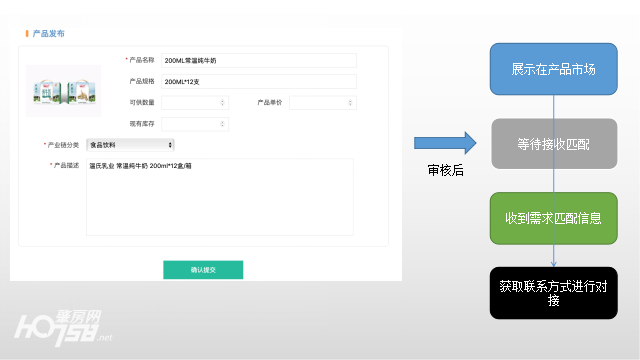Click the 产品规格 label
Image resolution: width=640 pixels, height=360 pixels.
click(142, 81)
